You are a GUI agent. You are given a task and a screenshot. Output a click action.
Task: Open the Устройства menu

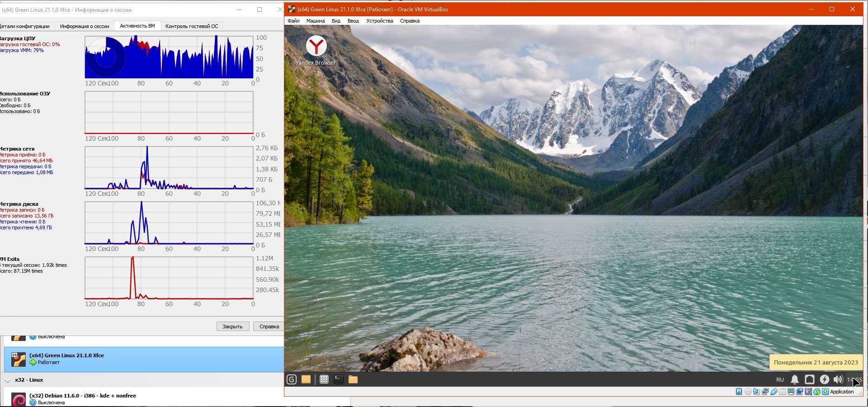click(x=380, y=21)
